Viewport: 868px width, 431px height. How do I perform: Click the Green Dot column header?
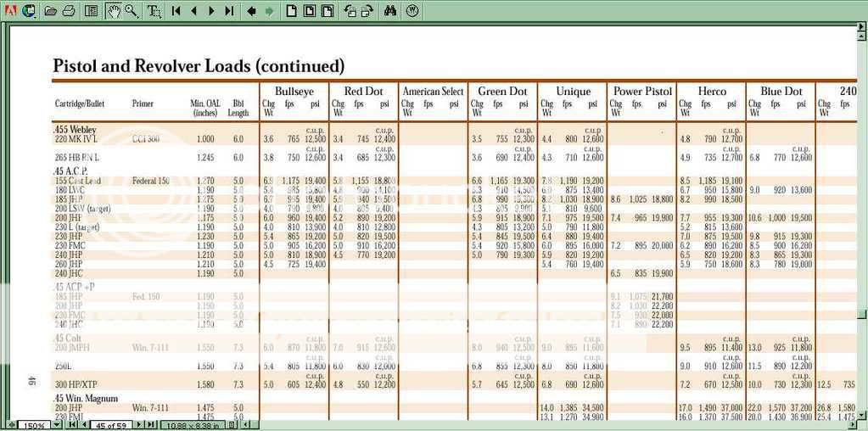[502, 92]
